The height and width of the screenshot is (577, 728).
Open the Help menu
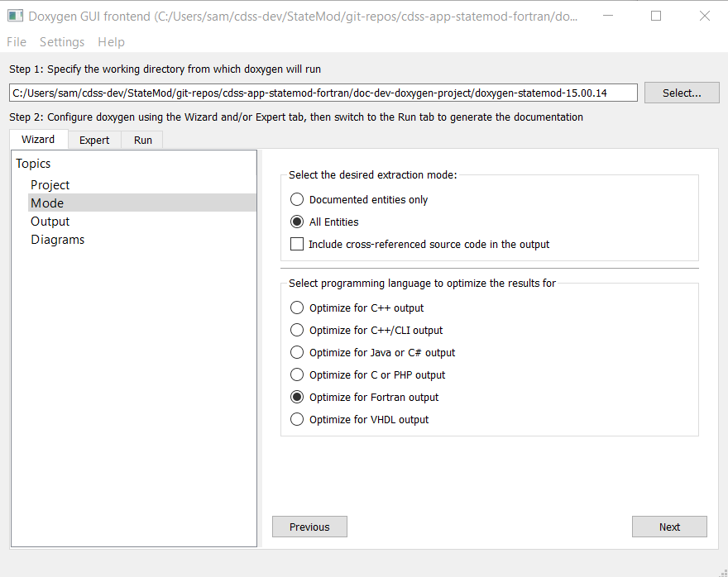(x=112, y=42)
